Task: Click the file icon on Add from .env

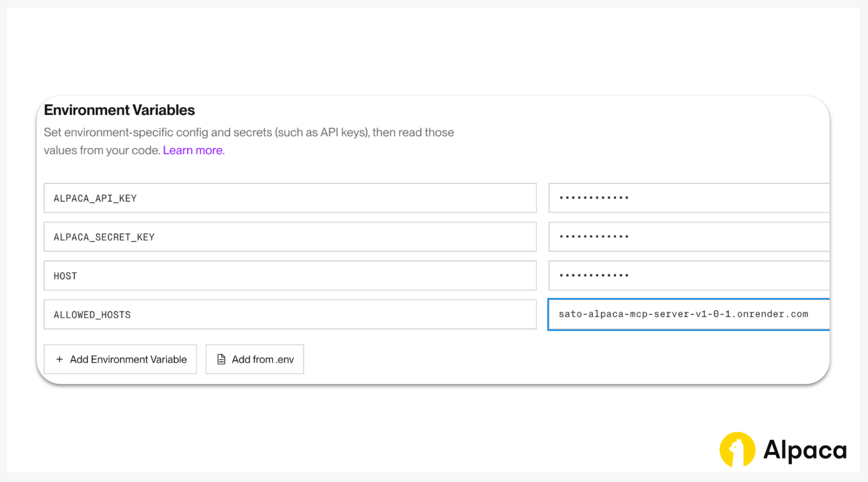Action: [x=221, y=359]
